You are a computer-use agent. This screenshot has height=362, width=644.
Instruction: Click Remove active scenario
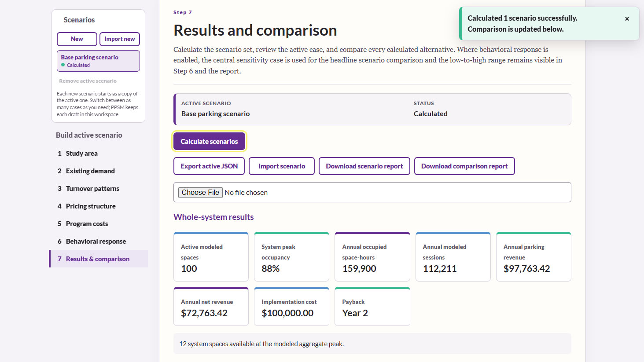[88, 81]
